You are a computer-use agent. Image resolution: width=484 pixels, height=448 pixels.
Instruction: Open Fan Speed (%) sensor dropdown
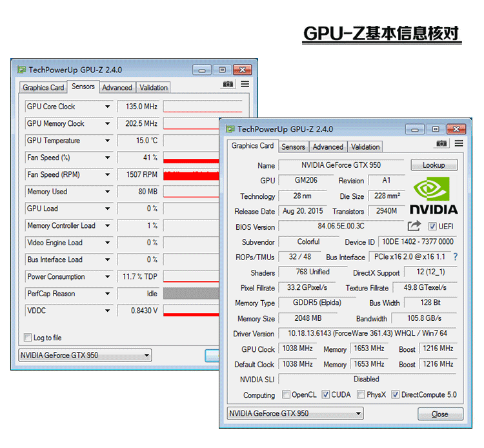pos(107,158)
